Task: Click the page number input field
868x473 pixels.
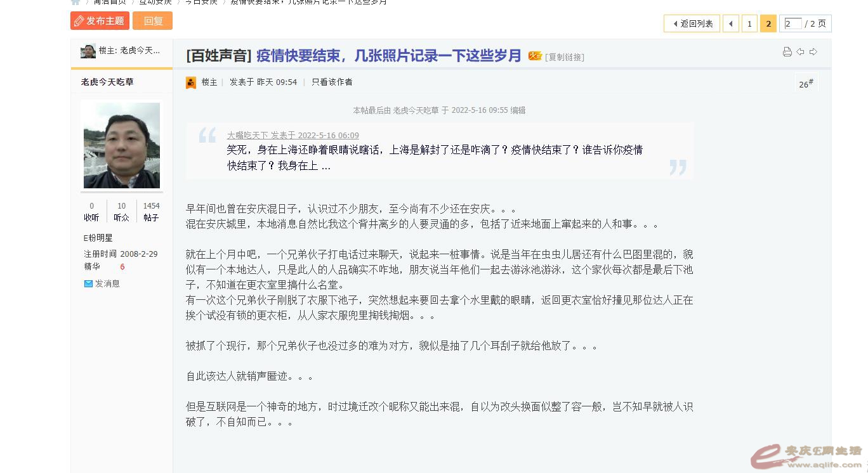Action: [793, 23]
